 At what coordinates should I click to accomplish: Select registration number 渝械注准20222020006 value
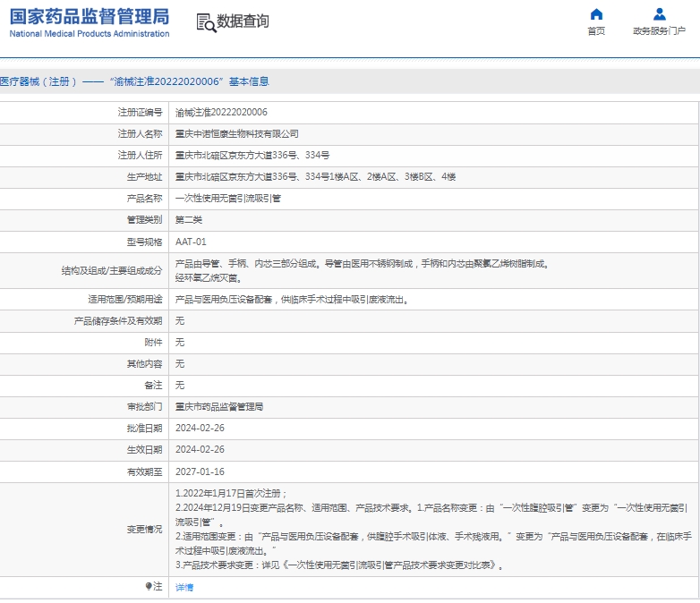point(221,113)
